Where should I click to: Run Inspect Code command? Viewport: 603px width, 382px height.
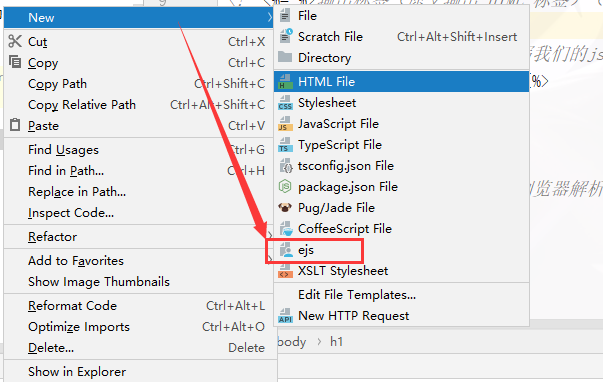pyautogui.click(x=138, y=213)
